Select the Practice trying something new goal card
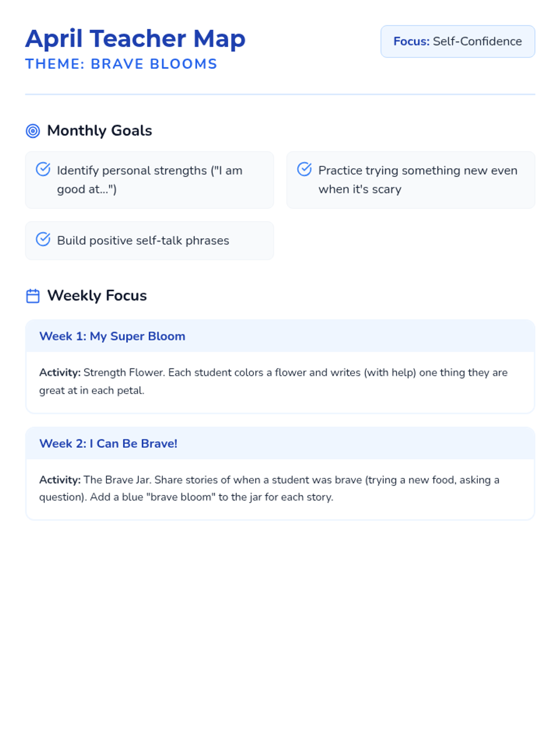The width and height of the screenshot is (560, 747). pos(411,180)
